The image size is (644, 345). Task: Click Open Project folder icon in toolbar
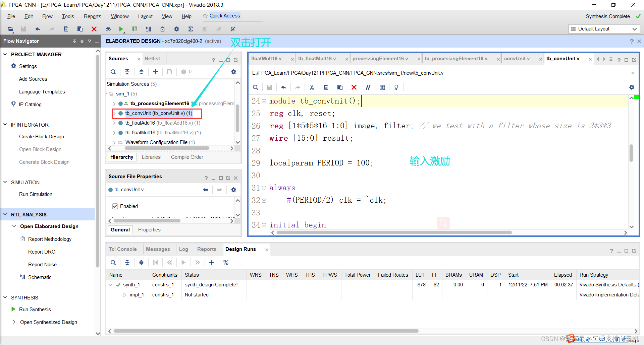click(10, 29)
